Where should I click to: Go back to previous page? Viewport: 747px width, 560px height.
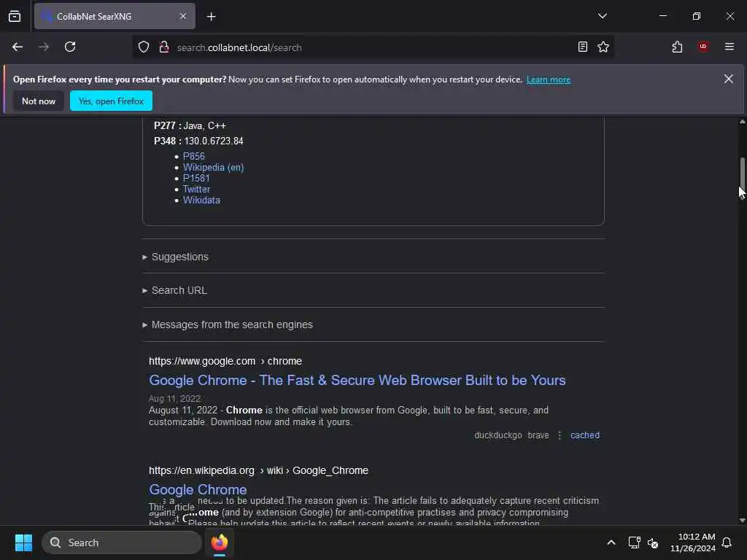coord(18,47)
